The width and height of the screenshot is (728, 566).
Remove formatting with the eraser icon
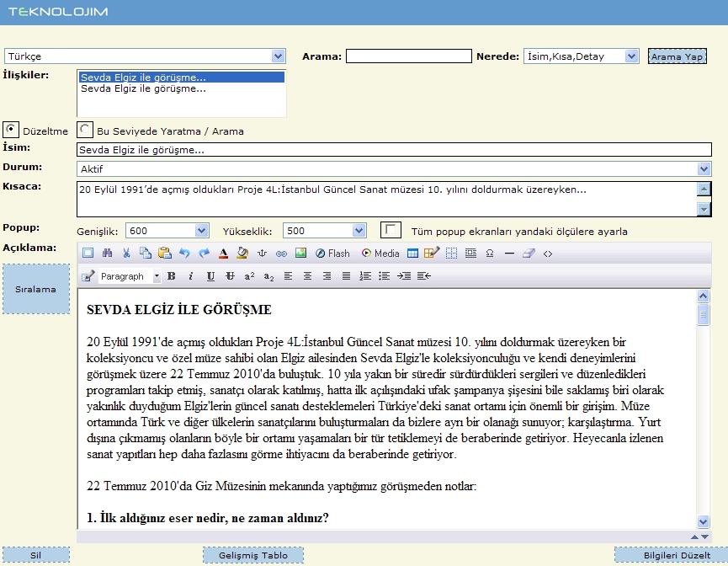click(x=529, y=254)
